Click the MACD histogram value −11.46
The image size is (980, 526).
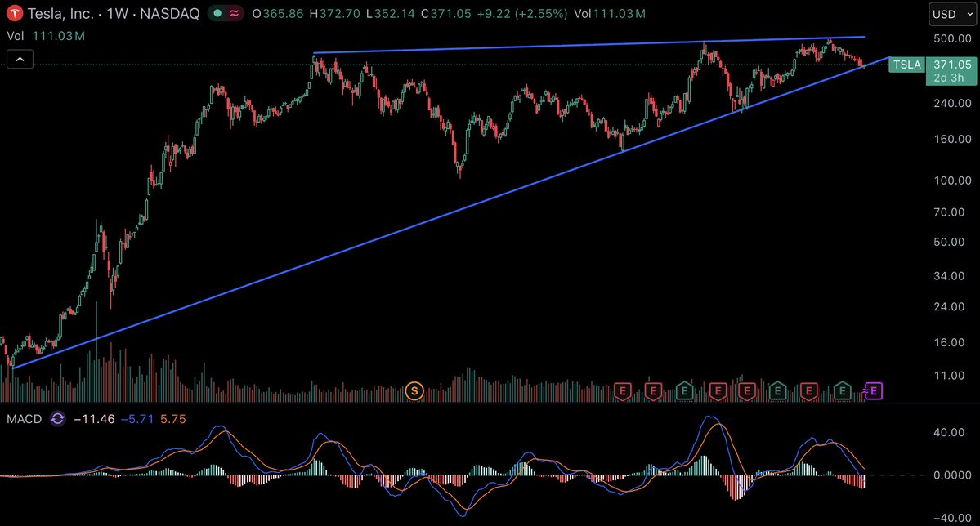94,419
